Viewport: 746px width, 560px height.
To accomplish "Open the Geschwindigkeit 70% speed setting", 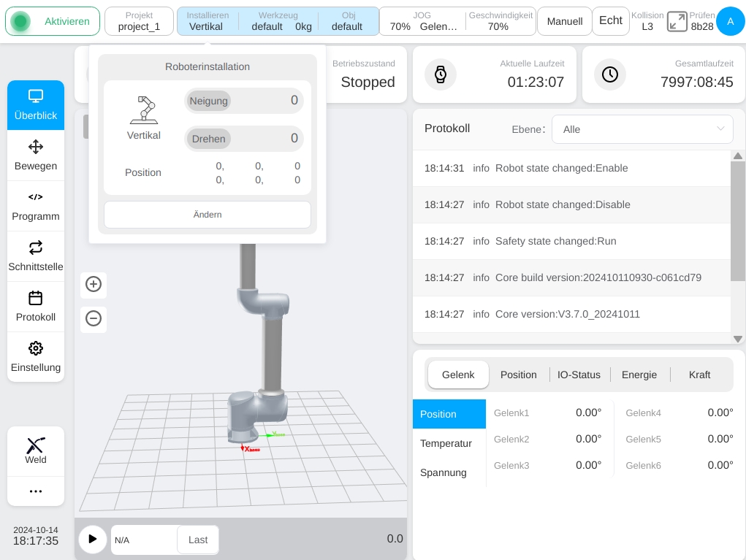I will [500, 21].
